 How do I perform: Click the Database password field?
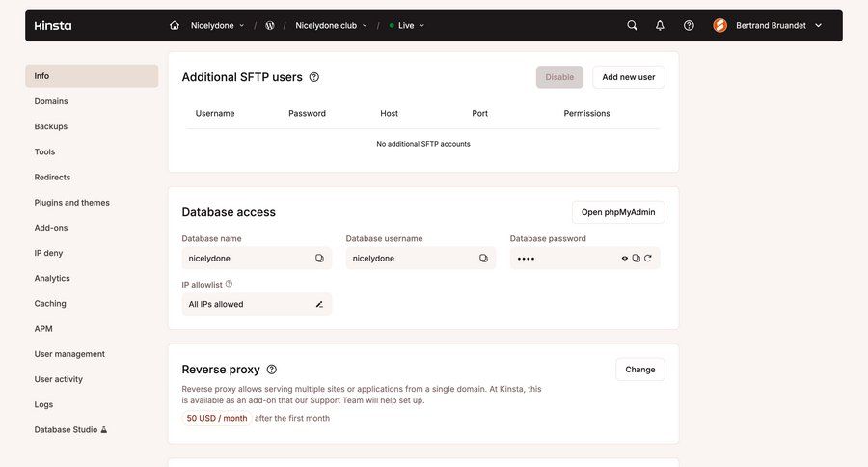[585, 259]
